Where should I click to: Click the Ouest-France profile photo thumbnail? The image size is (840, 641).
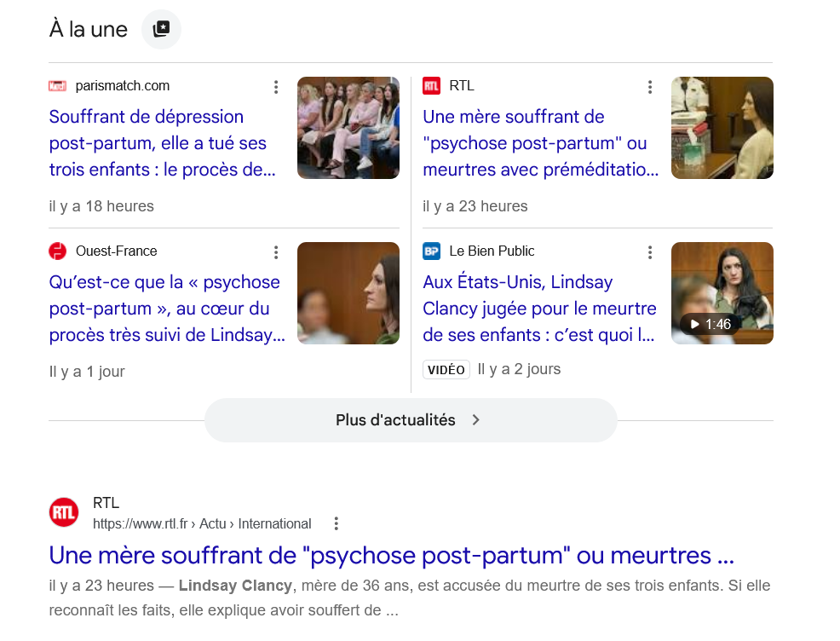(348, 293)
